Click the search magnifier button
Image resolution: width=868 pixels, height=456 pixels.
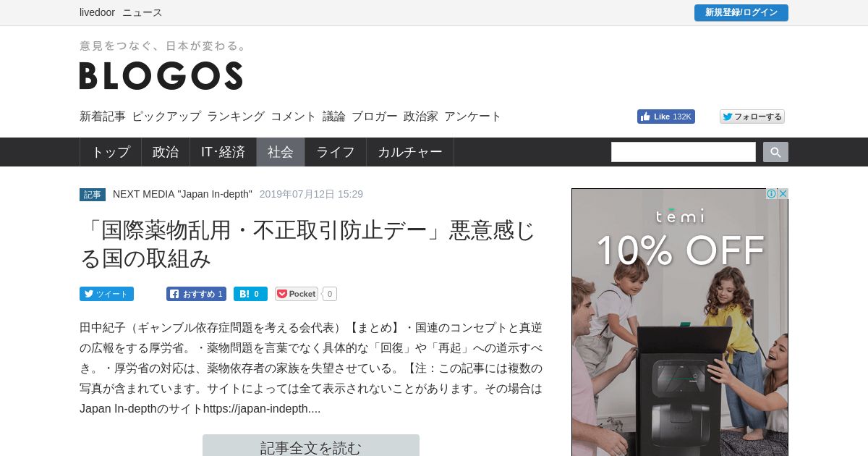tap(775, 152)
